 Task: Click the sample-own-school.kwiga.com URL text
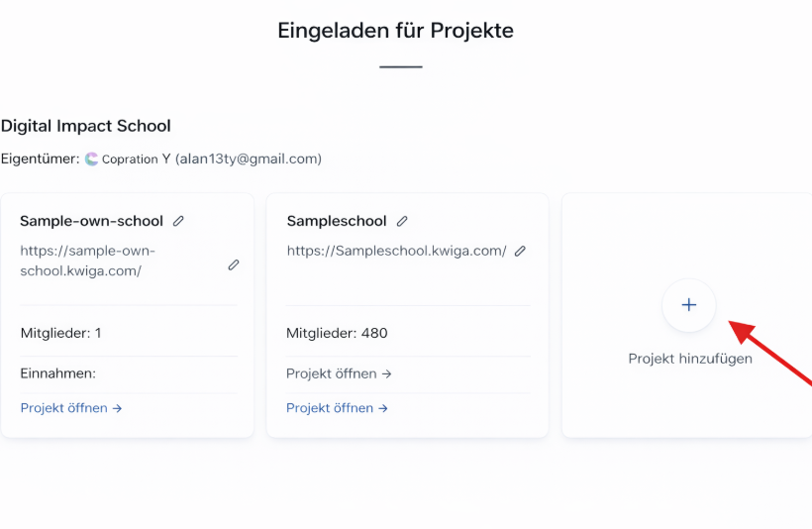(87, 261)
